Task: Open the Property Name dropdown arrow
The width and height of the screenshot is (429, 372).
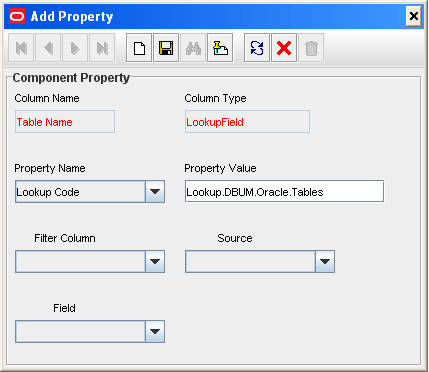Action: (x=155, y=192)
